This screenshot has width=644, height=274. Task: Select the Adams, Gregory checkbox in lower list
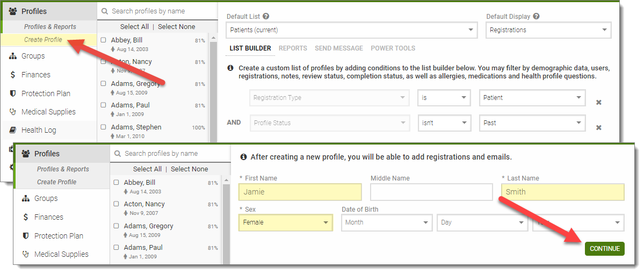point(117,226)
